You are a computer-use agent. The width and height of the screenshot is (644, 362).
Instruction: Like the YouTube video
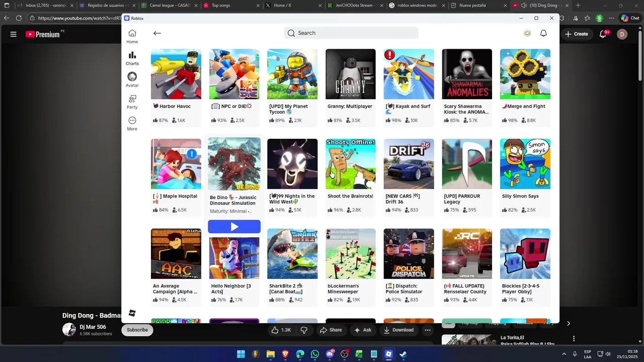(x=281, y=330)
